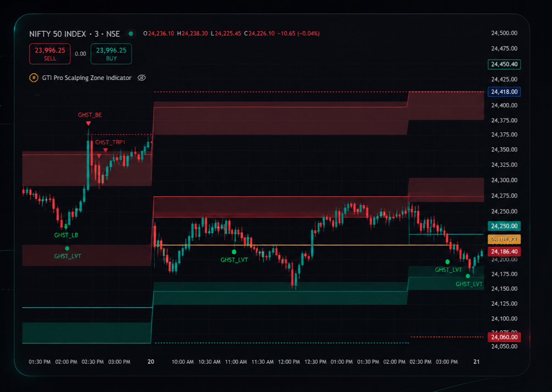Click the GHST_LVT marker near 11:00 AM

(x=234, y=252)
